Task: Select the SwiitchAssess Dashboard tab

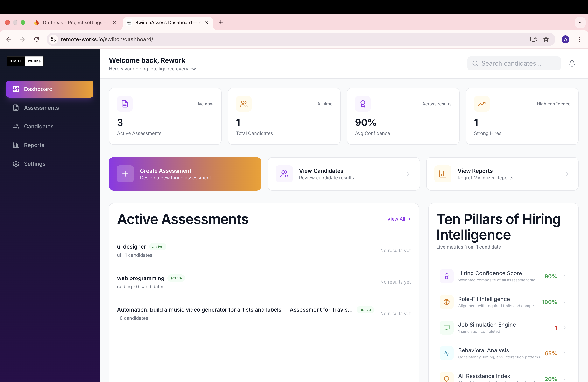Action: (x=164, y=23)
